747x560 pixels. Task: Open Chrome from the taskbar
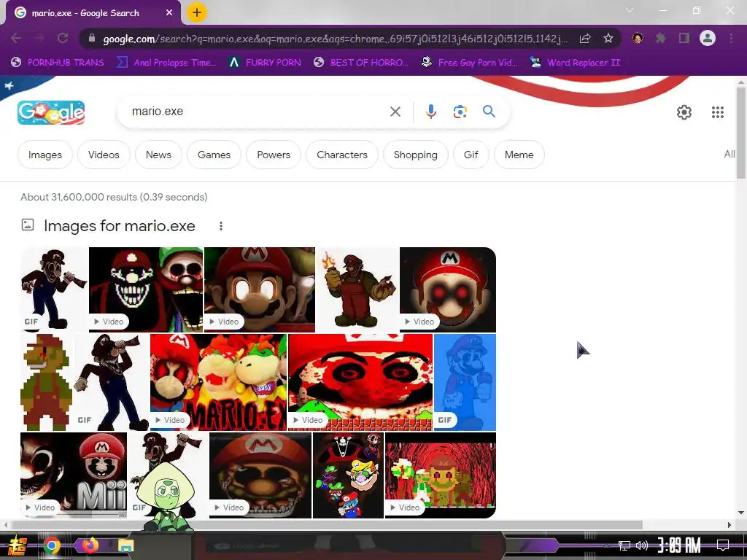pos(52,545)
